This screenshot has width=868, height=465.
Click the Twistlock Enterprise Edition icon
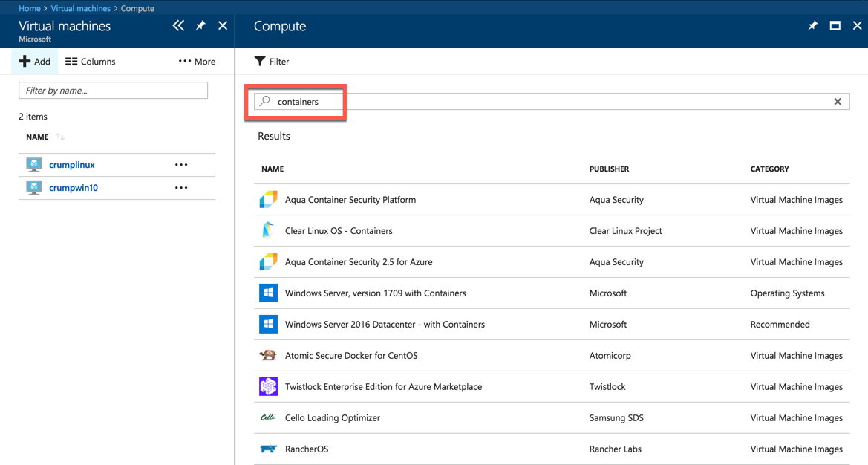[268, 387]
